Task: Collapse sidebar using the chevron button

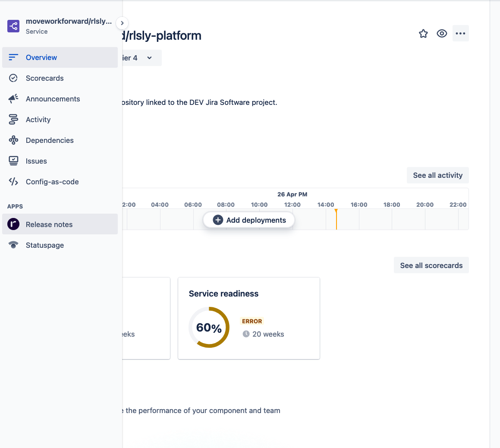Action: (122, 23)
